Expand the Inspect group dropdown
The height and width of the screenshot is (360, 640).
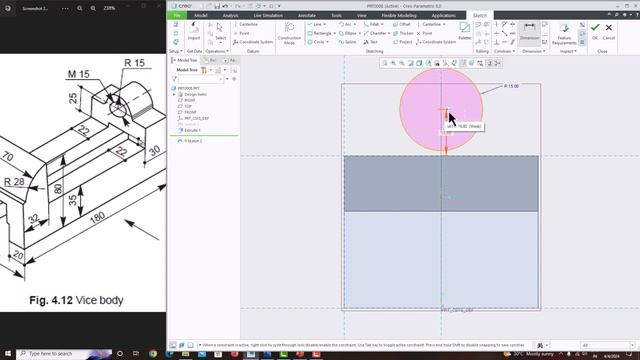pos(568,51)
